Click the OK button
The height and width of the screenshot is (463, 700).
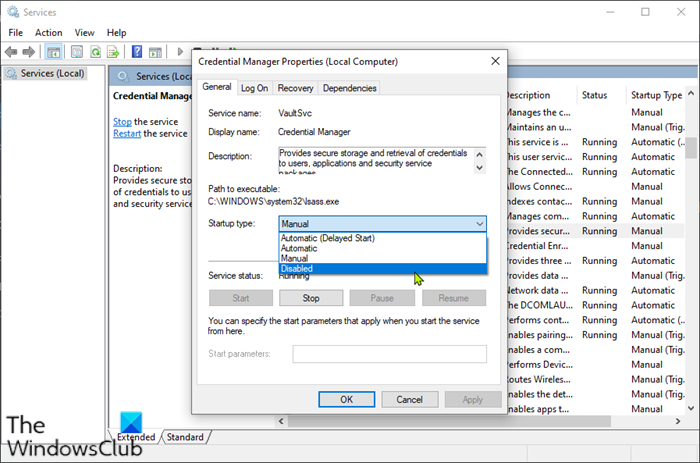click(347, 399)
